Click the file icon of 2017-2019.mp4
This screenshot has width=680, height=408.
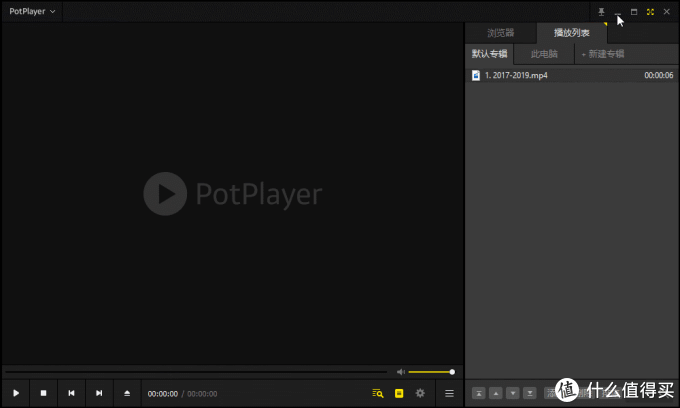point(476,75)
